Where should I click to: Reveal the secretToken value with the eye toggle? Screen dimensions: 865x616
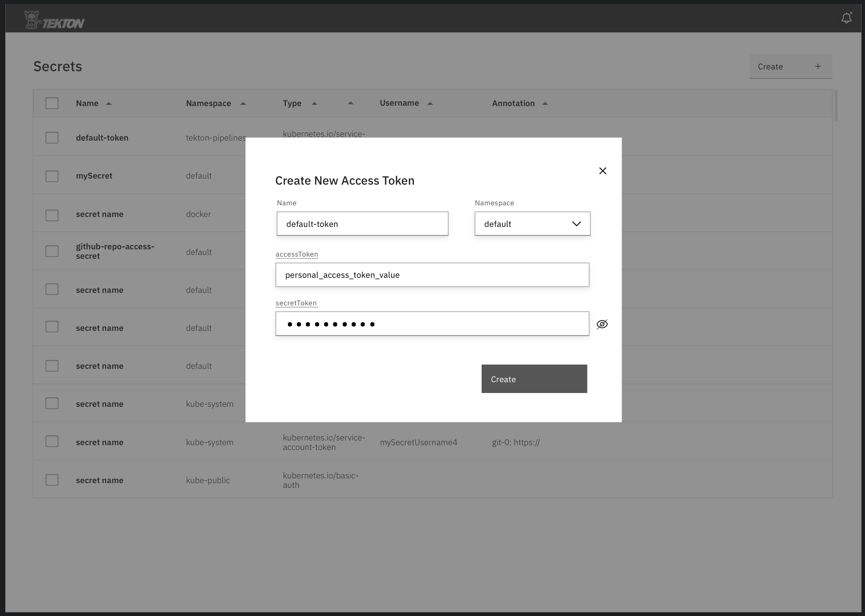point(602,324)
